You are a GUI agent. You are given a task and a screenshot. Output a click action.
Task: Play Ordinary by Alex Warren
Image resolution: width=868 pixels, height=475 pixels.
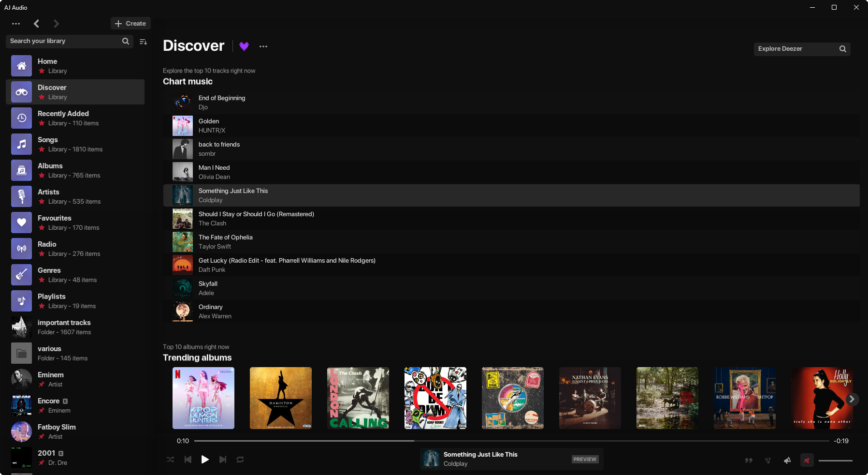[511, 312]
